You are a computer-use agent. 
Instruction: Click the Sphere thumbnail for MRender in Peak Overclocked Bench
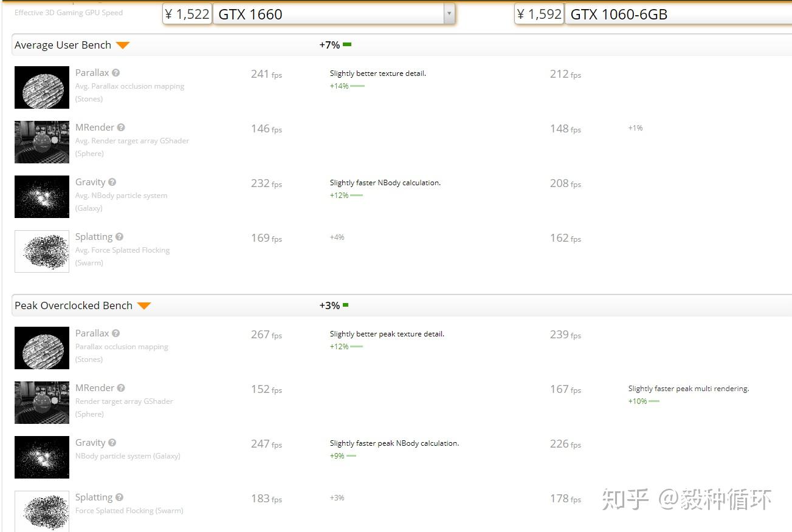coord(42,403)
